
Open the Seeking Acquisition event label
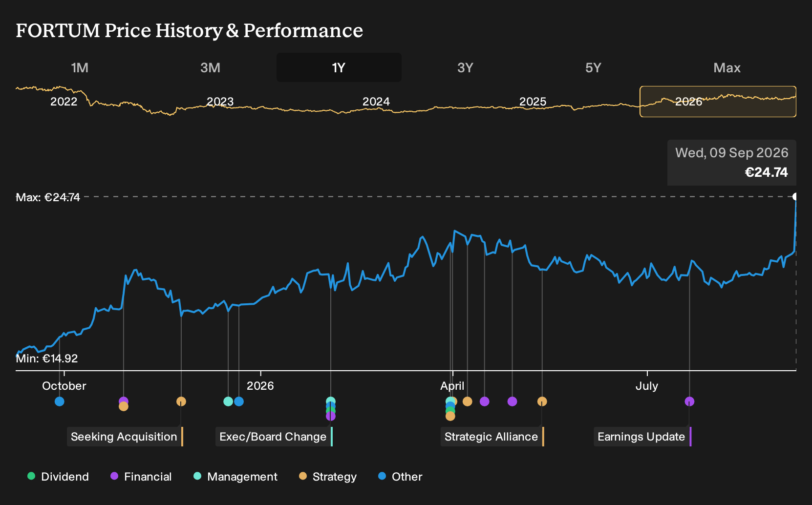125,437
